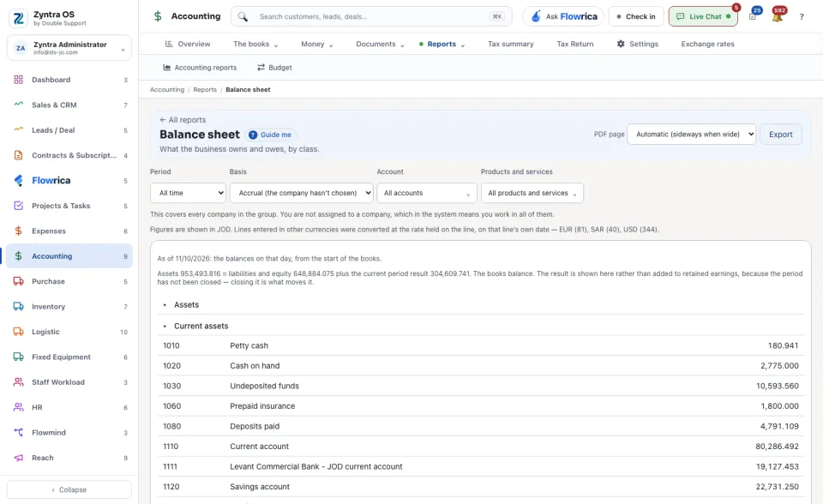This screenshot has height=504, width=823.
Task: Open the notifications bell icon
Action: point(778,17)
